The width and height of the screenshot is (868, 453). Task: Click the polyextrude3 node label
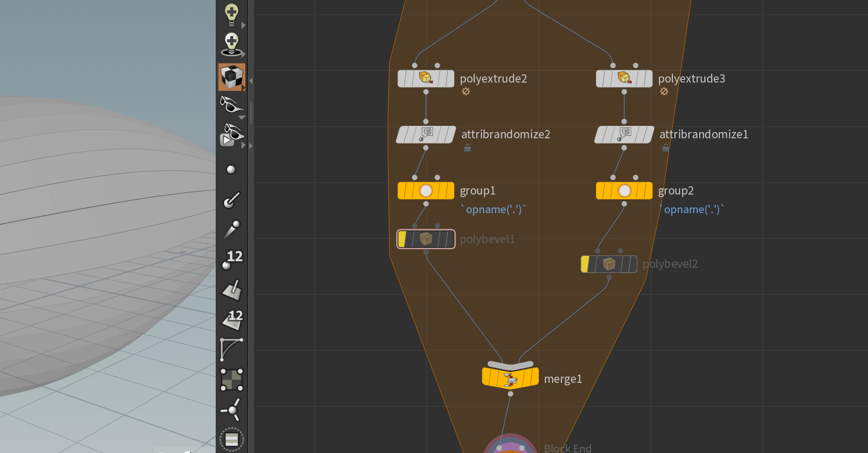(x=692, y=78)
